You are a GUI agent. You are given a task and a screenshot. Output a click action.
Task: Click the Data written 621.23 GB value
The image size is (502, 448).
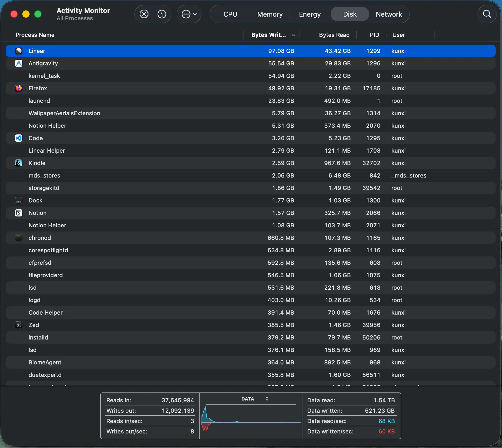pos(380,411)
